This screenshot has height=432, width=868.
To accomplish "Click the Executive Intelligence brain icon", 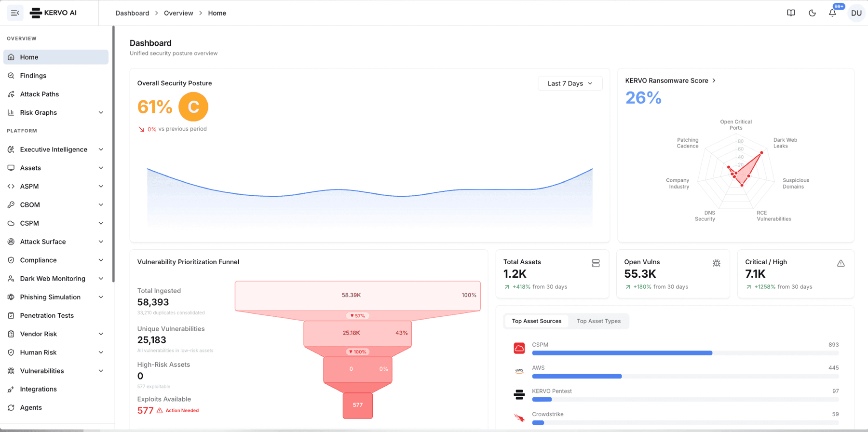I will [11, 149].
